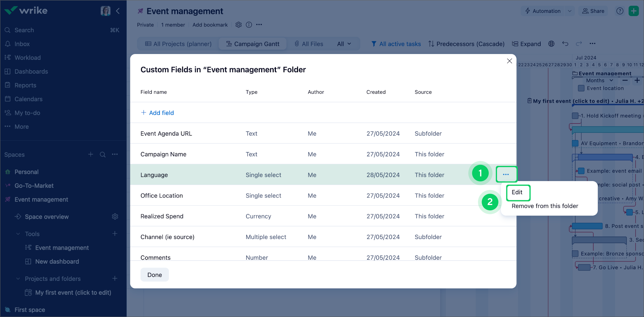Search spaces with the magnifier icon

tap(103, 155)
